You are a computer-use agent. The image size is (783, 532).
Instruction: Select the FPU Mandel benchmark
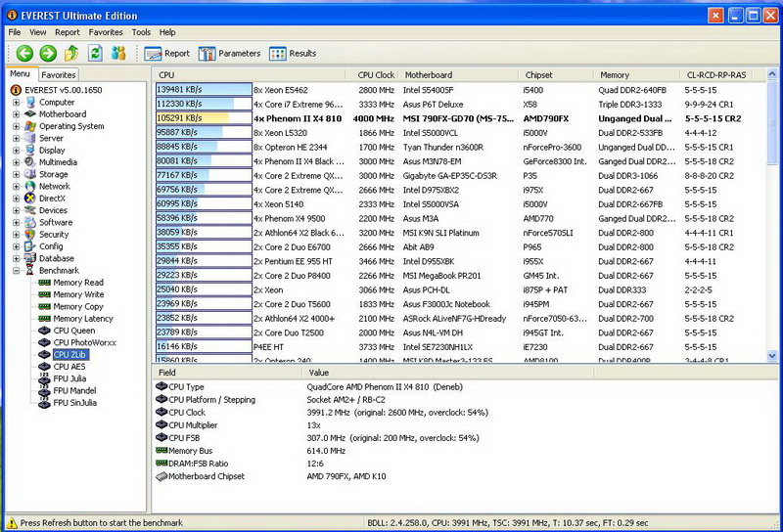click(74, 390)
